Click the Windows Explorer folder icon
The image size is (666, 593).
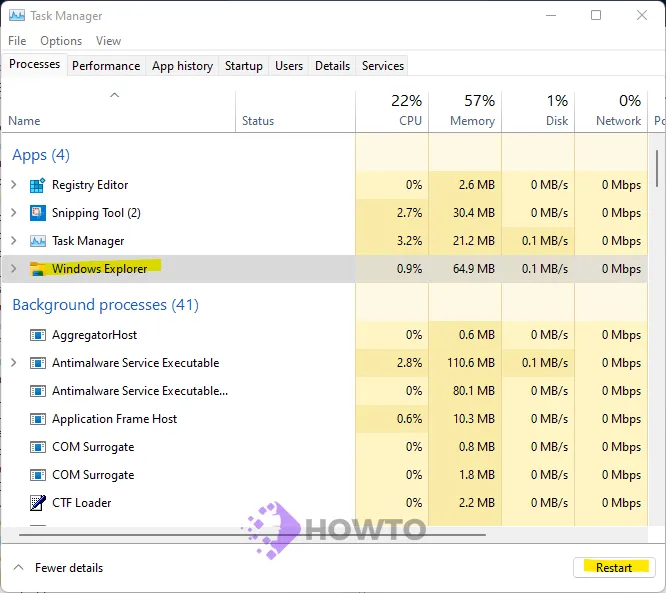point(37,269)
